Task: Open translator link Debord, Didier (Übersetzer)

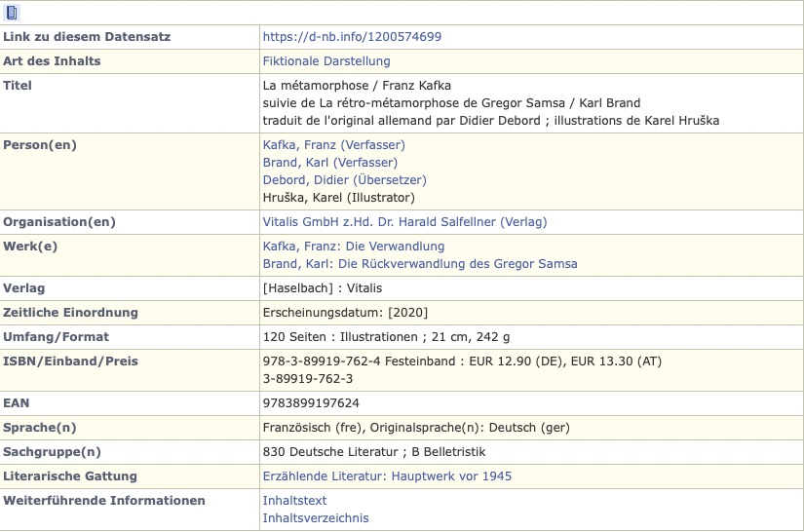Action: coord(344,180)
